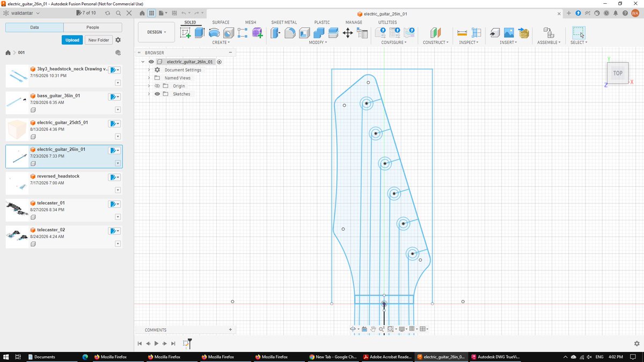Jump to timeline beginning

140,343
